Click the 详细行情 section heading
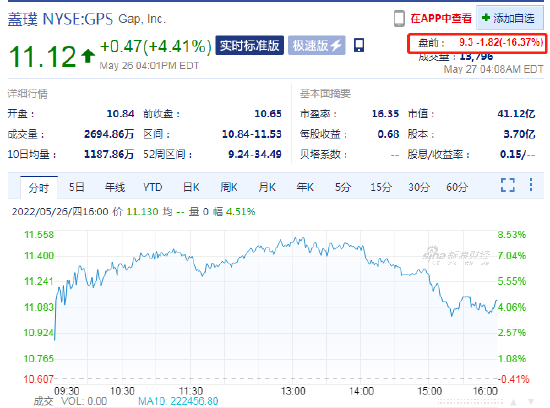The height and width of the screenshot is (408, 550). point(27,94)
